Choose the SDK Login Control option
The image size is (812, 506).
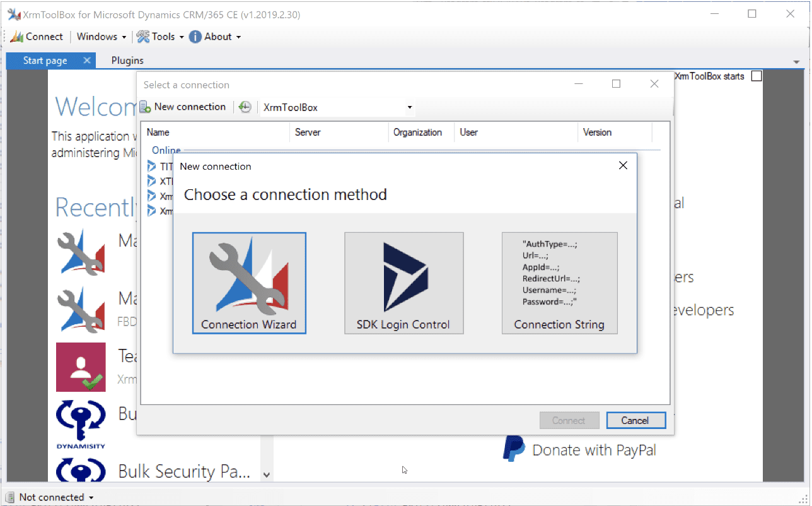403,283
